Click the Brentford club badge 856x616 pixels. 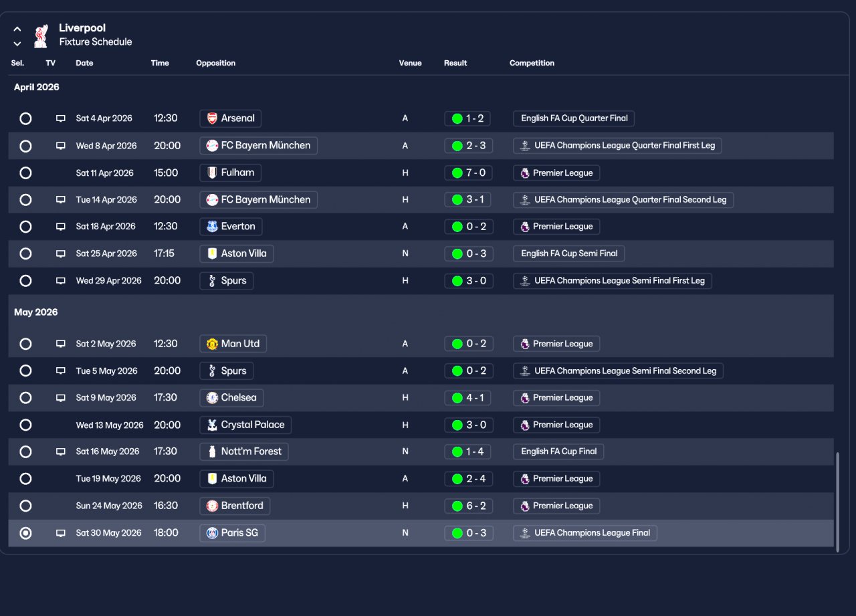point(212,506)
